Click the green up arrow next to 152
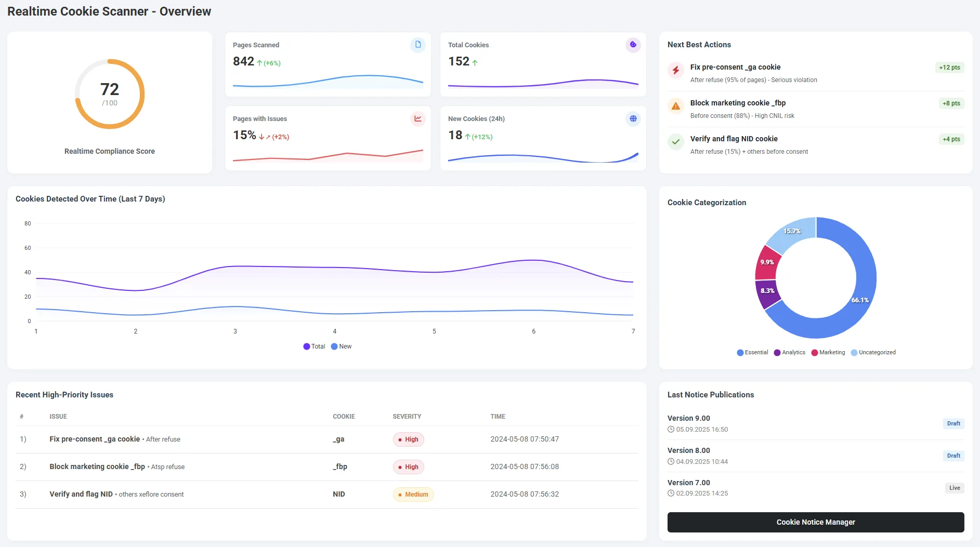Viewport: 980px width, 547px height. (x=475, y=63)
